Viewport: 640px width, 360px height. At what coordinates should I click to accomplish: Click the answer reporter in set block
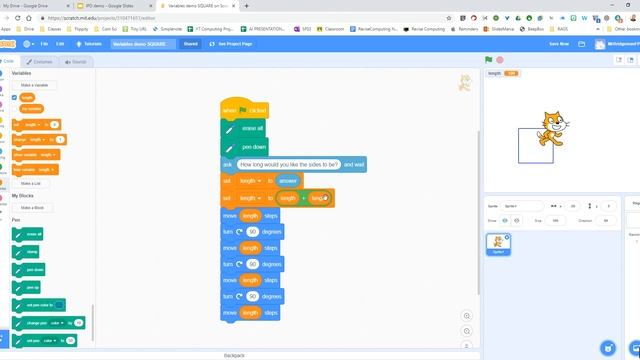288,181
